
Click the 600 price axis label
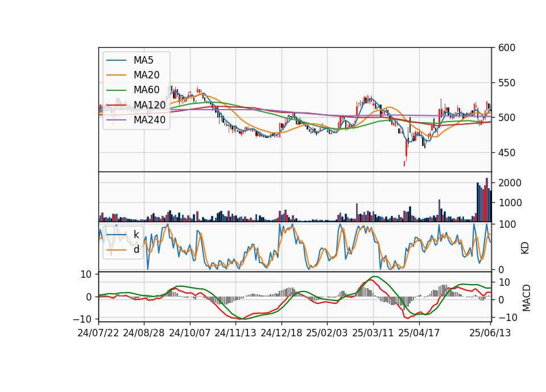point(507,48)
